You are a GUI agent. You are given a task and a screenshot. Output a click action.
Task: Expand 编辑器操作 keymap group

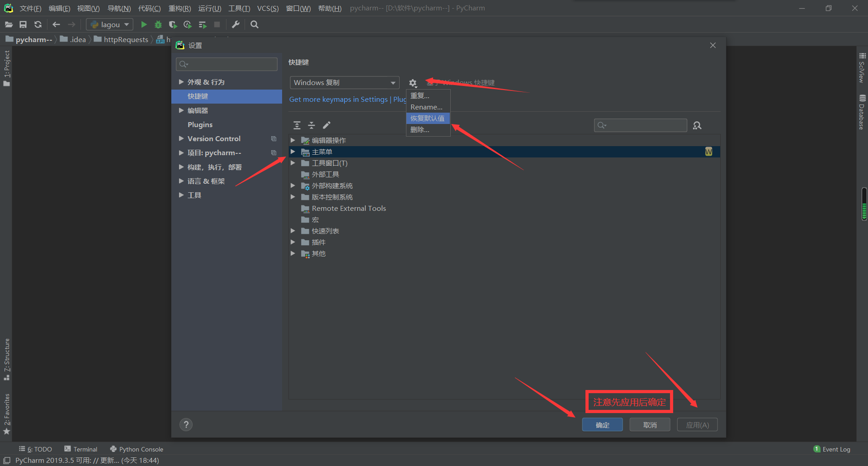pyautogui.click(x=293, y=140)
